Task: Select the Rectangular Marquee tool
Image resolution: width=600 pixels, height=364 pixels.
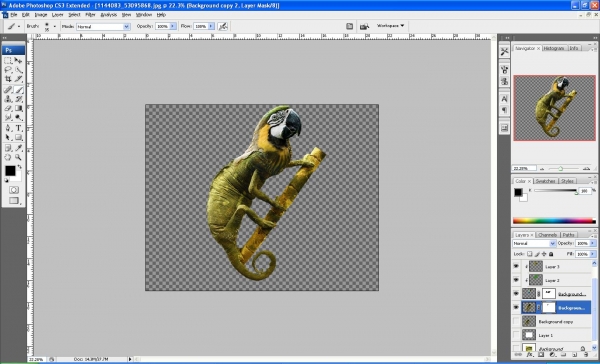Action: click(x=8, y=60)
